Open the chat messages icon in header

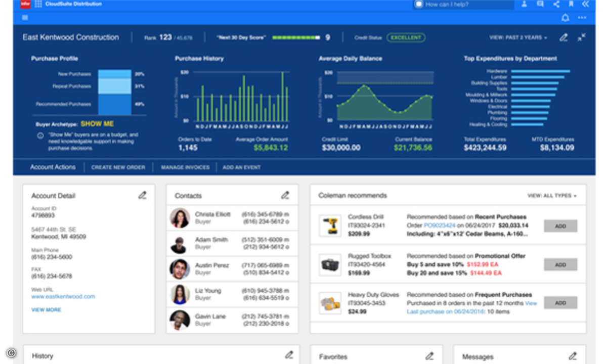tap(540, 4)
